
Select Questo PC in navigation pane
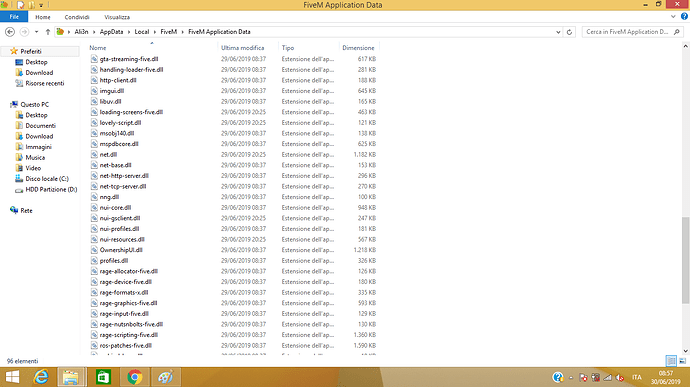click(x=34, y=104)
